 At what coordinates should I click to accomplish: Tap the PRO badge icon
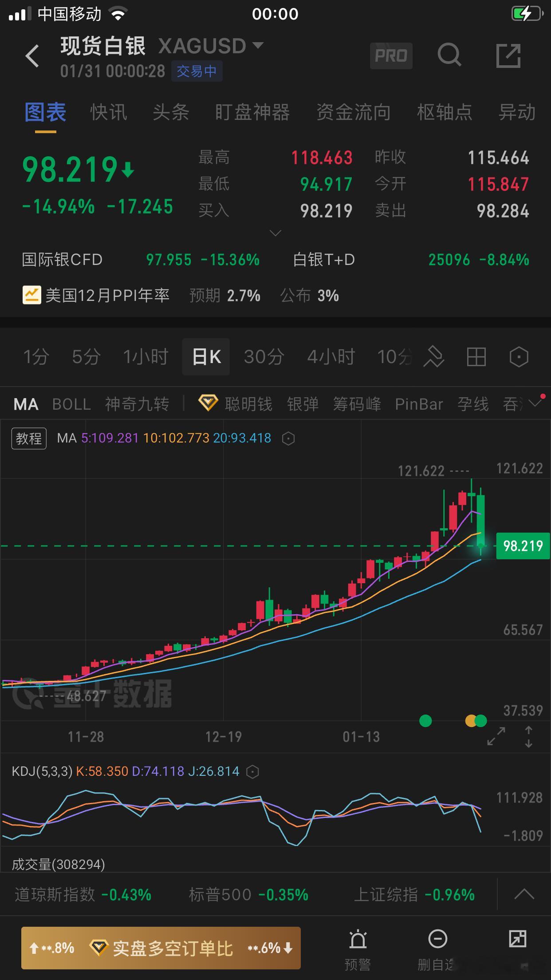coord(391,56)
